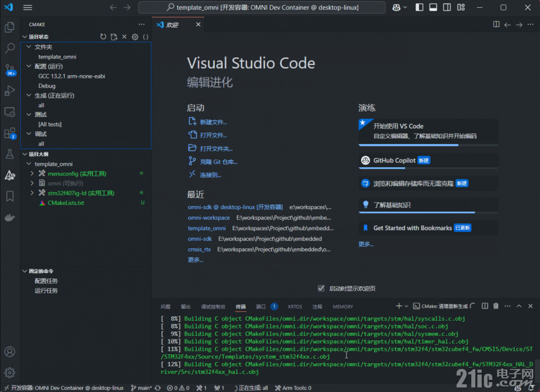This screenshot has width=540, height=392.
Task: Click the X icon in project status toolbar
Action: pos(124,36)
